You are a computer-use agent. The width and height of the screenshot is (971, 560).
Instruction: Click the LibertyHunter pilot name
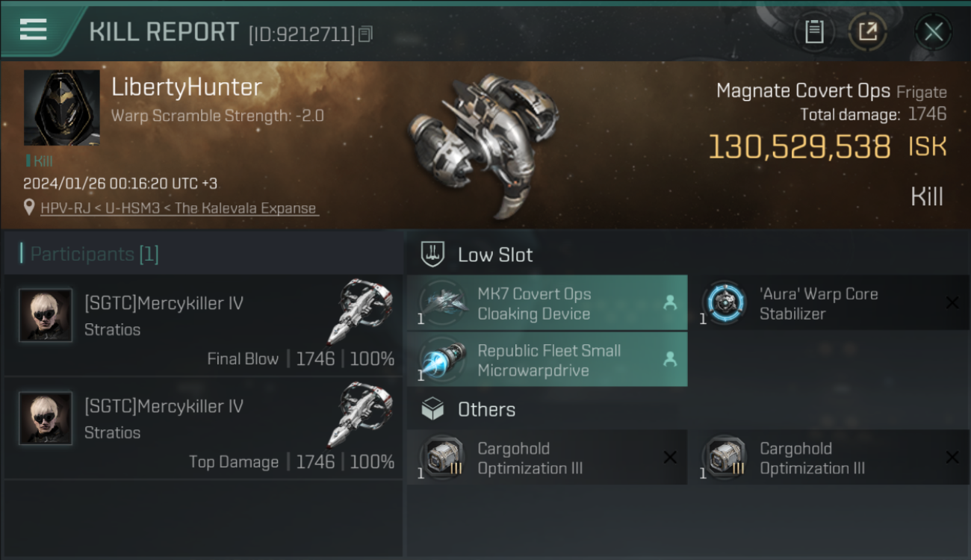pyautogui.click(x=187, y=87)
